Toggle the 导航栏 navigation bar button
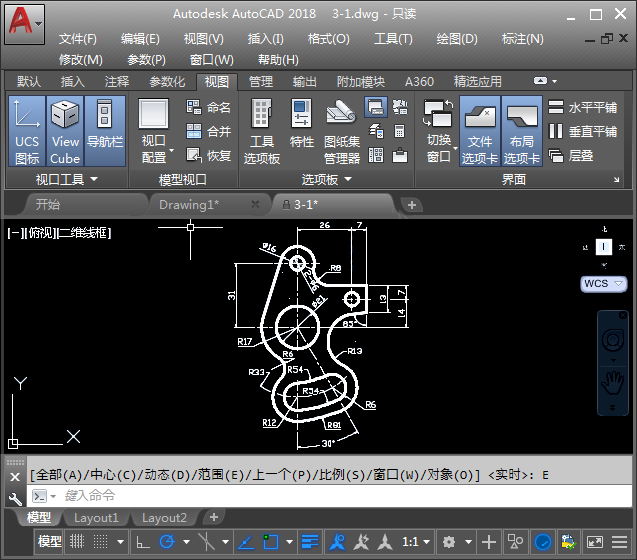The width and height of the screenshot is (637, 560). coord(105,132)
